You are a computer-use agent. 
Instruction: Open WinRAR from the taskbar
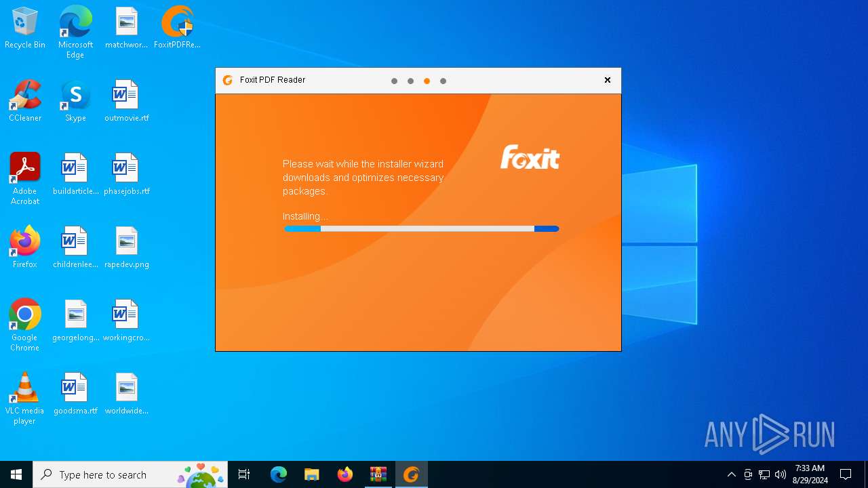(378, 474)
